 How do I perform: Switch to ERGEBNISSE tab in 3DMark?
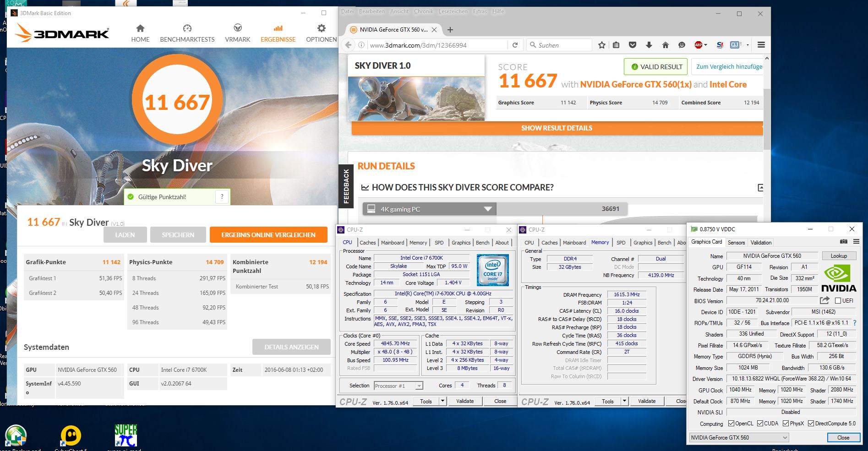tap(278, 33)
